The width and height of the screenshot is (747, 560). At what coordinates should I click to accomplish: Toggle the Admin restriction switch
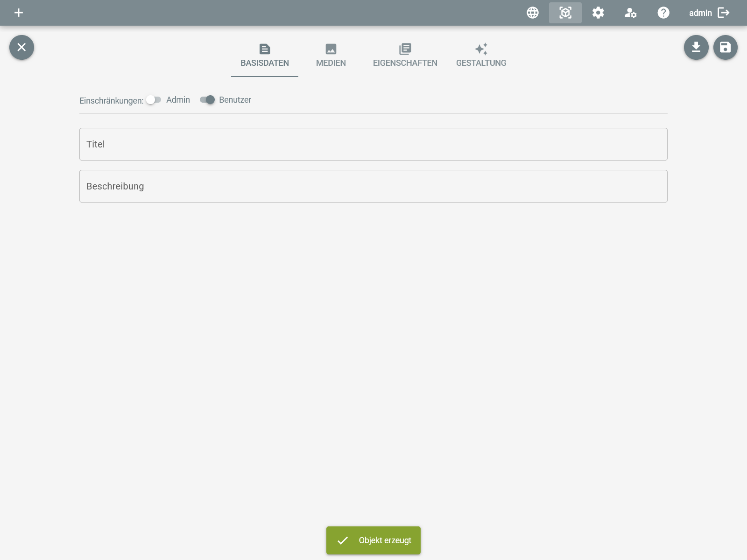coord(154,100)
